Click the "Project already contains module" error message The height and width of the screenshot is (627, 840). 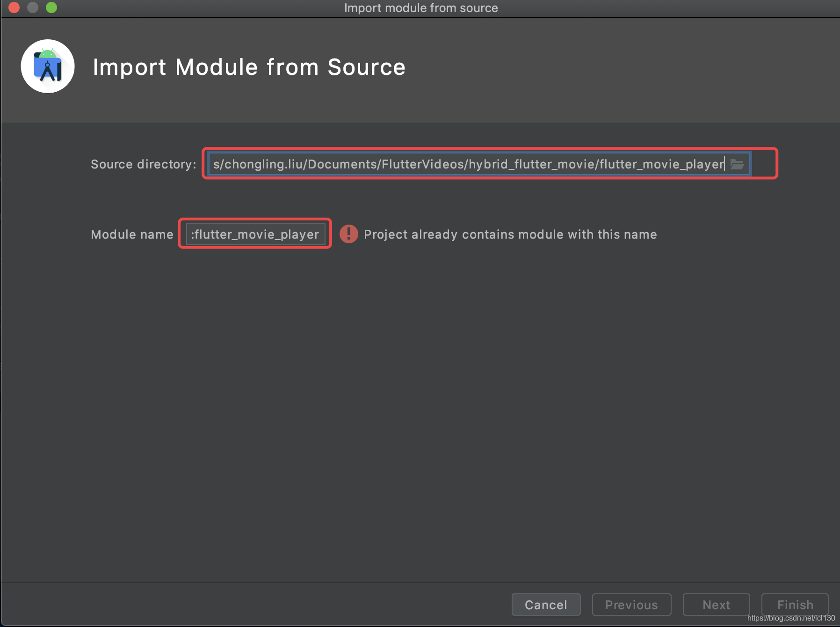pyautogui.click(x=510, y=234)
